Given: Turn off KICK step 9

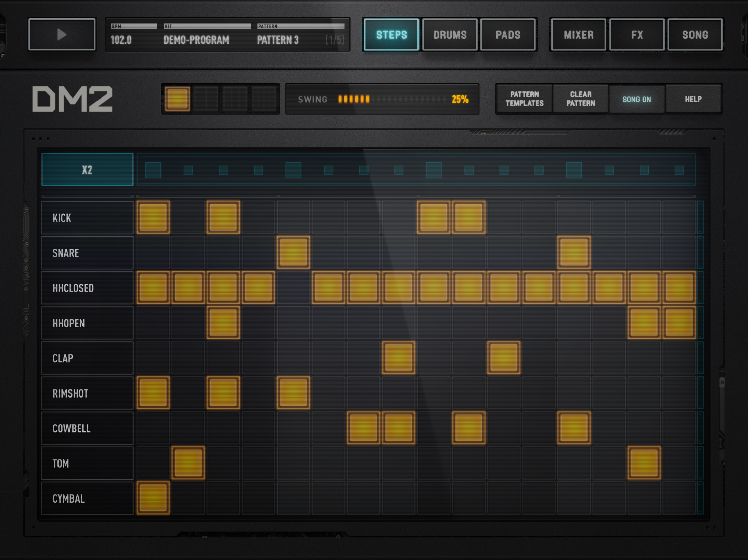Looking at the screenshot, I should [434, 218].
